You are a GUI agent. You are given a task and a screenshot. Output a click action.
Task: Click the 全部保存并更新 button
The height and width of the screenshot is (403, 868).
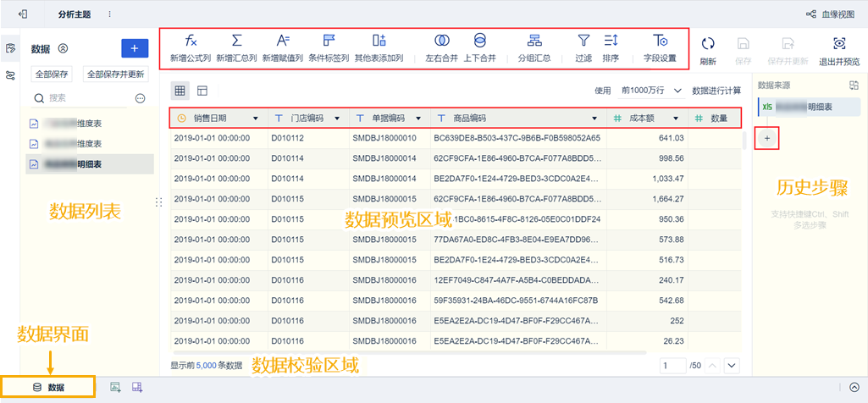[116, 75]
